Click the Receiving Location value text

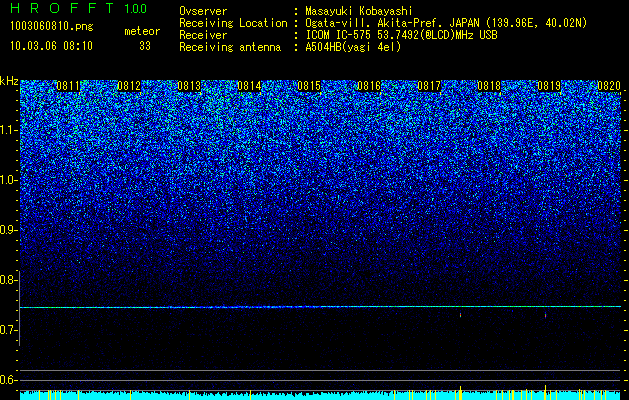446,23
